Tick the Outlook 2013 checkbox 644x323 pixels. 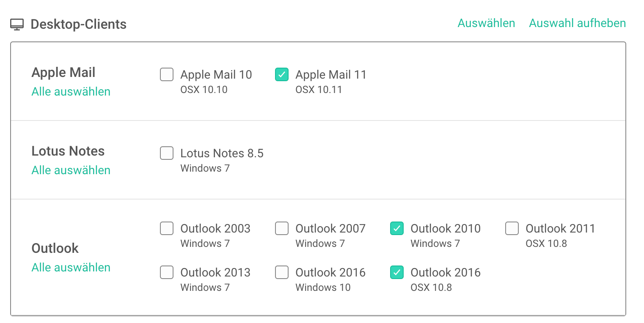pyautogui.click(x=167, y=272)
